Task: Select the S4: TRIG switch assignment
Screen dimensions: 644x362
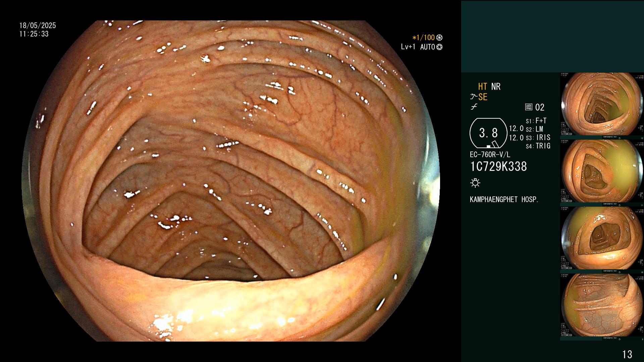Action: (x=538, y=146)
